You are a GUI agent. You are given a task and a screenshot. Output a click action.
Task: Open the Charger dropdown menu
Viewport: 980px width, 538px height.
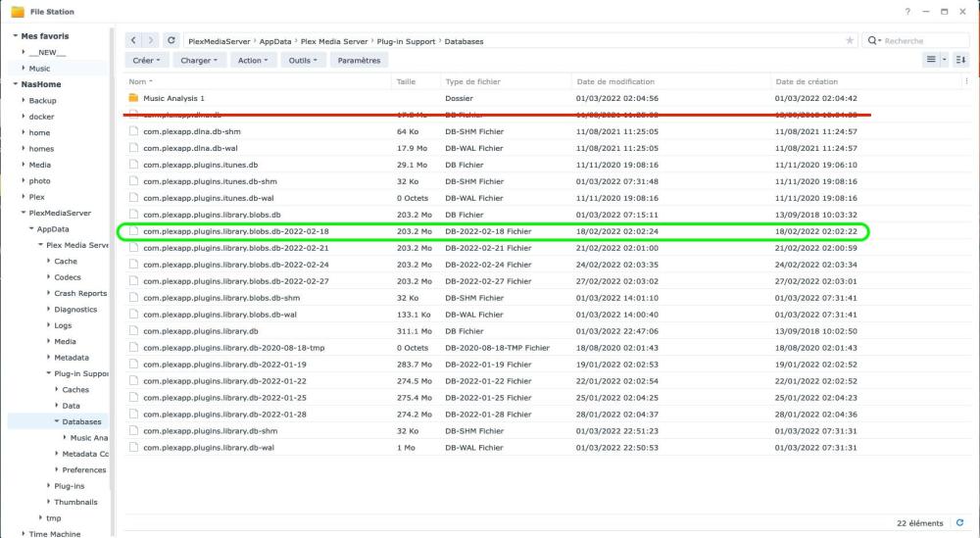(x=199, y=60)
